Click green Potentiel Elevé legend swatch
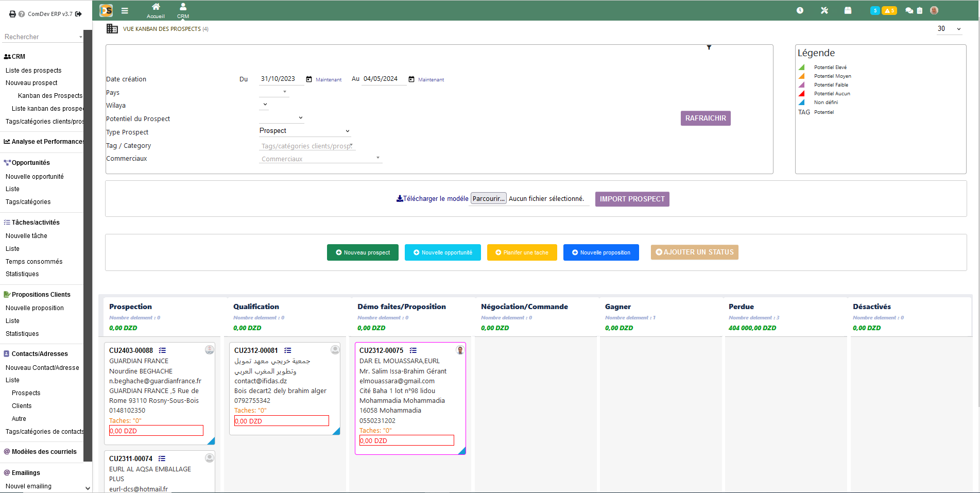This screenshot has width=980, height=493. point(802,67)
